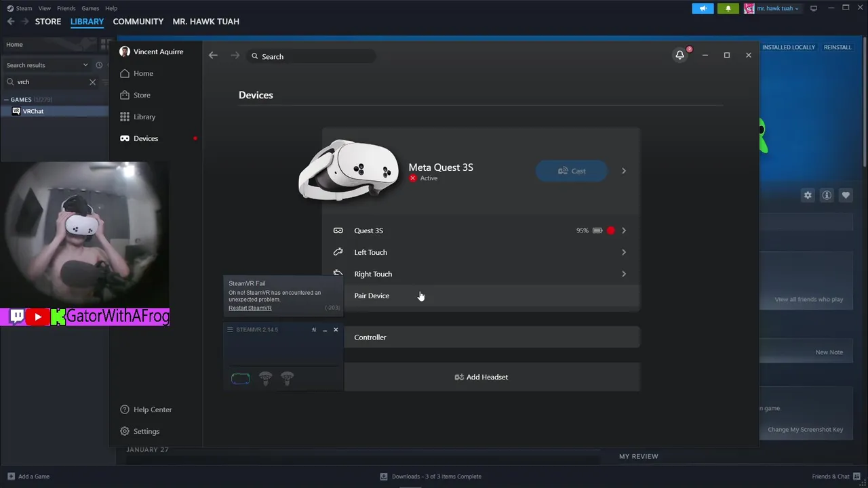The width and height of the screenshot is (868, 488).
Task: Open Games menu in Steam
Action: pos(90,8)
